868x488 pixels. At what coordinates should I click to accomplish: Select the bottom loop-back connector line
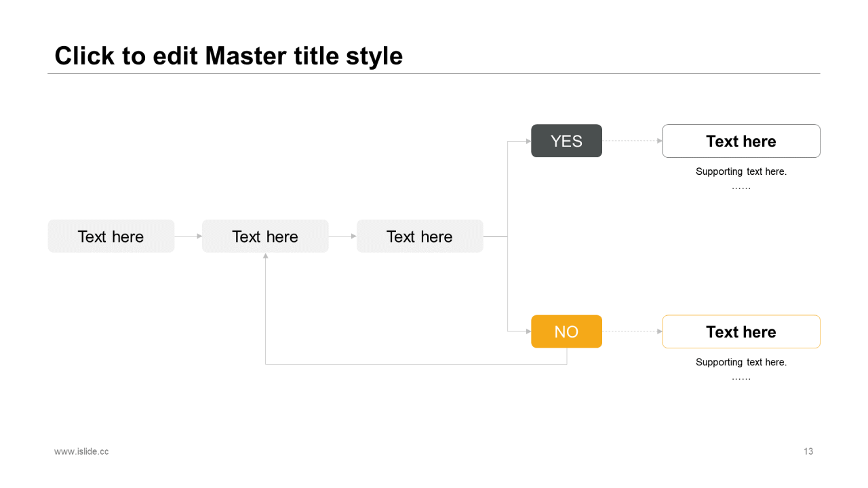click(x=415, y=364)
